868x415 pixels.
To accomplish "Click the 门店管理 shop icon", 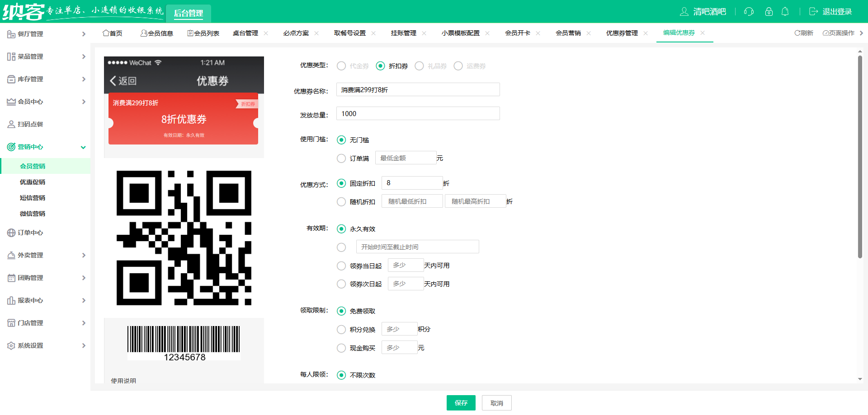I will (x=11, y=323).
